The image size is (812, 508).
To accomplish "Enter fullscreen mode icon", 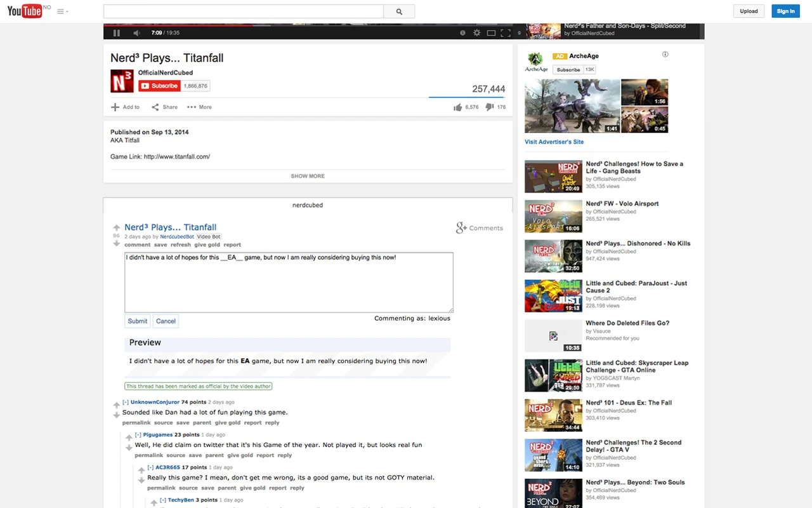I will 506,32.
